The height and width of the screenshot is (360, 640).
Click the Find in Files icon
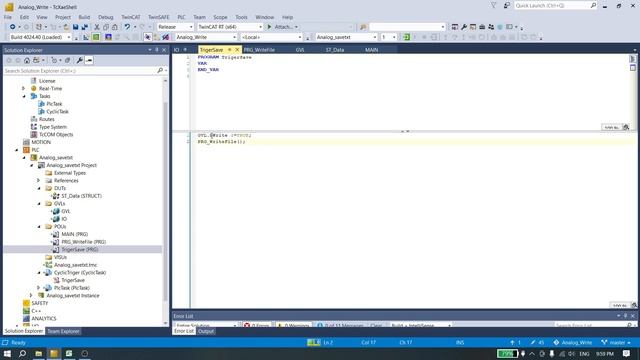[x=363, y=27]
